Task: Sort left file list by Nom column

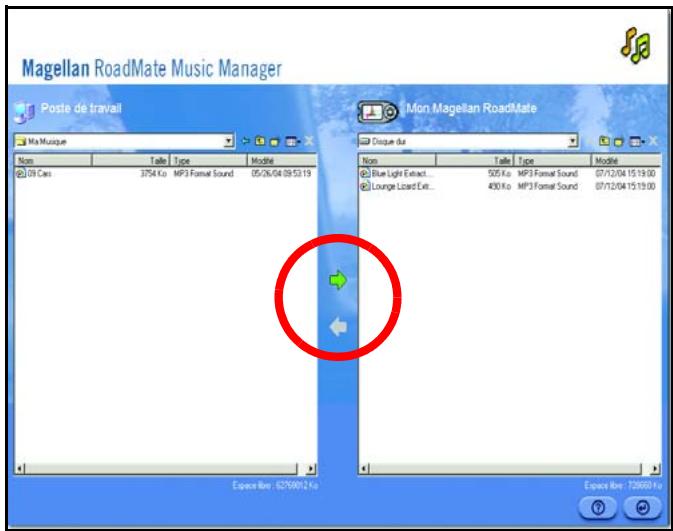Action: coord(53,161)
